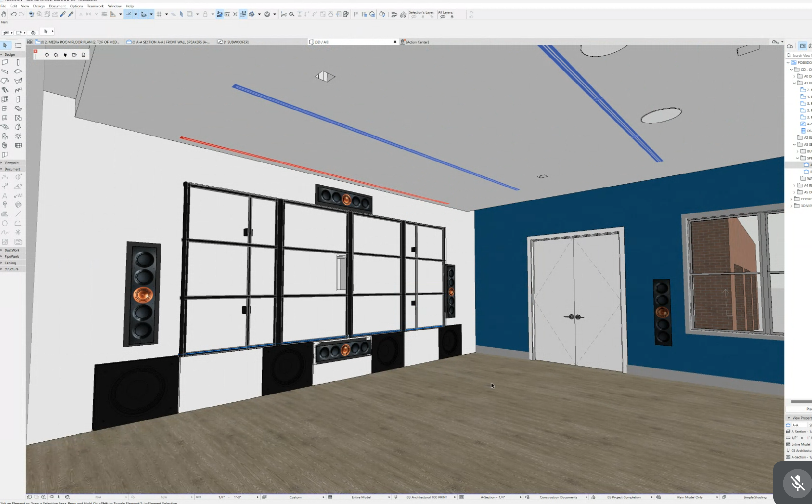
Task: Choose the Lamp tool icon
Action: coord(18,136)
